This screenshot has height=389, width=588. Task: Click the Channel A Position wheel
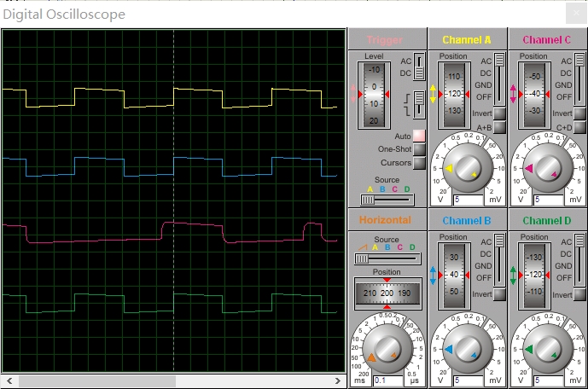coord(453,94)
